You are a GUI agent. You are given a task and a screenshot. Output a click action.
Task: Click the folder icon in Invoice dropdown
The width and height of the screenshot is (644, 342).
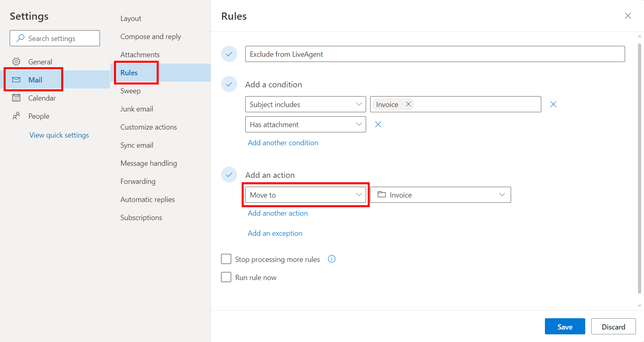point(381,195)
